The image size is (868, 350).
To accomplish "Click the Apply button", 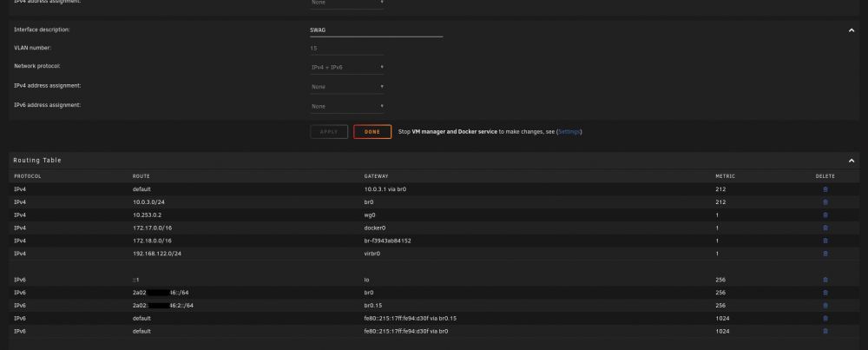I will coord(329,132).
